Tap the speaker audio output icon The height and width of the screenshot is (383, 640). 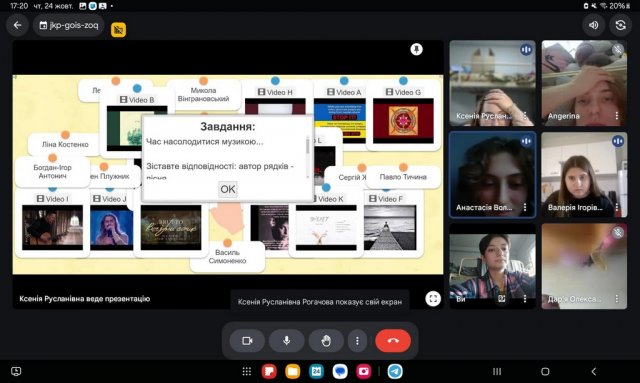point(593,25)
